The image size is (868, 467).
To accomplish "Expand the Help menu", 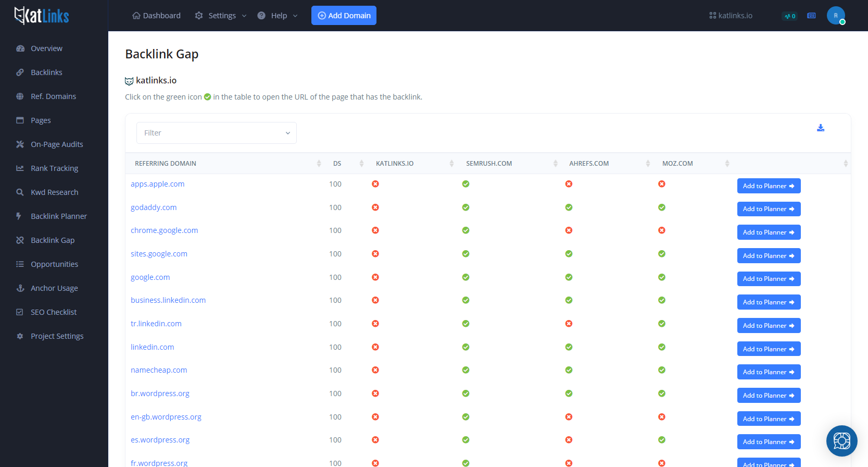I will coord(278,16).
